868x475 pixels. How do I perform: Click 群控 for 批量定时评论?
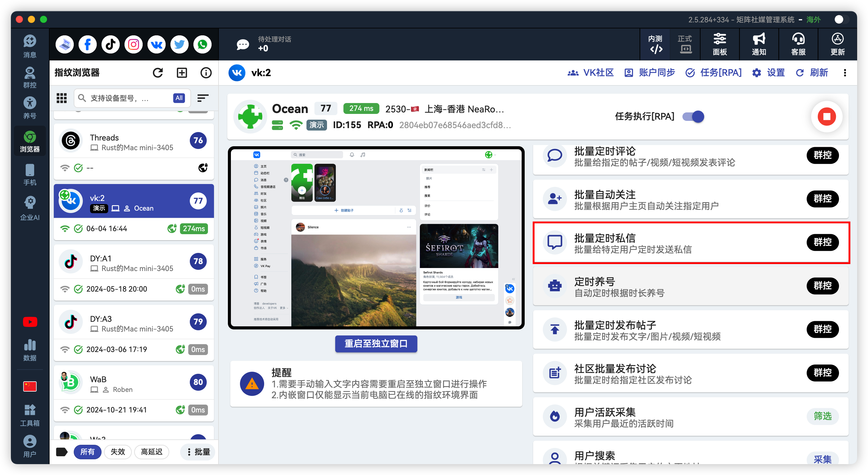coord(822,155)
